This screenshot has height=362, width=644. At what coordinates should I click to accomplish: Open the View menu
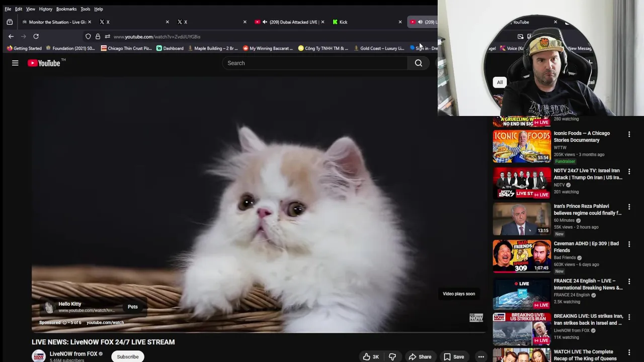31,9
